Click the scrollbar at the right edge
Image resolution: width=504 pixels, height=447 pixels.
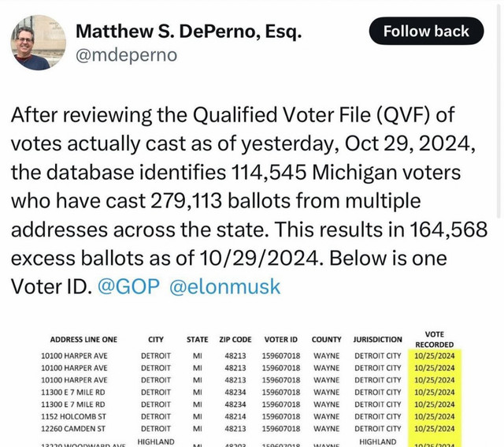tap(498, 110)
